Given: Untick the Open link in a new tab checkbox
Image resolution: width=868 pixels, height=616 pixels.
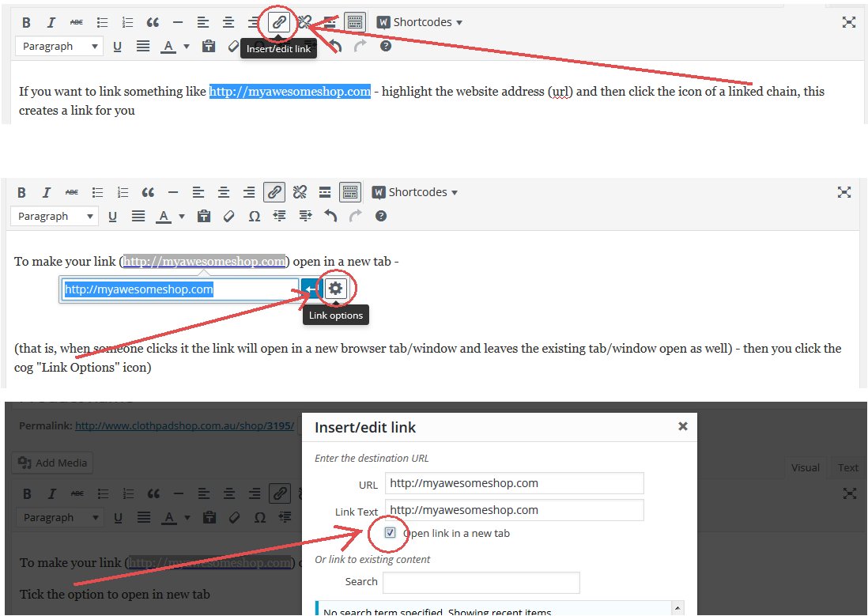Looking at the screenshot, I should 390,533.
